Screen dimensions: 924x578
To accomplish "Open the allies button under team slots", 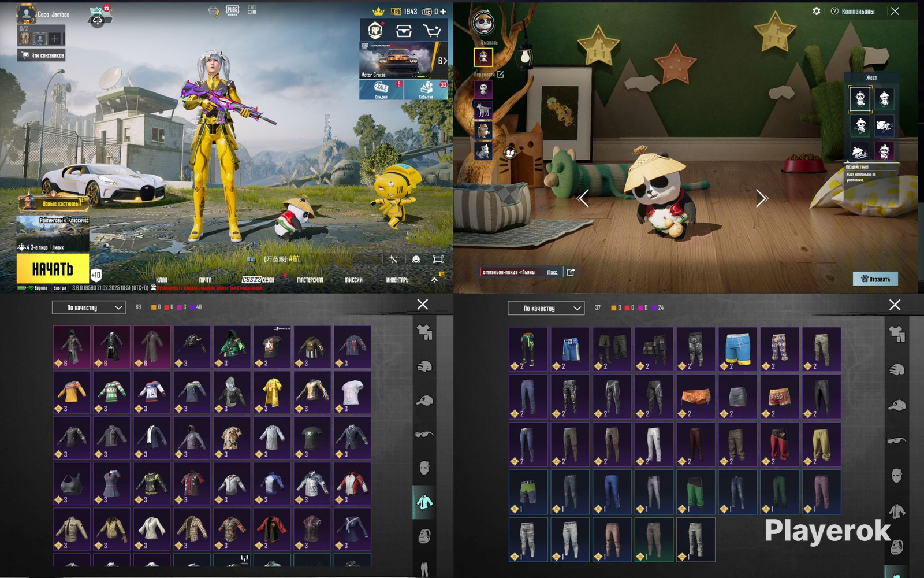I will [41, 55].
